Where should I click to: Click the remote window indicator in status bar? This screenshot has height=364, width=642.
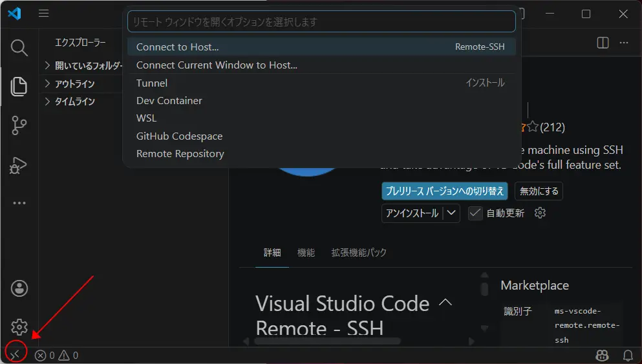pos(15,355)
